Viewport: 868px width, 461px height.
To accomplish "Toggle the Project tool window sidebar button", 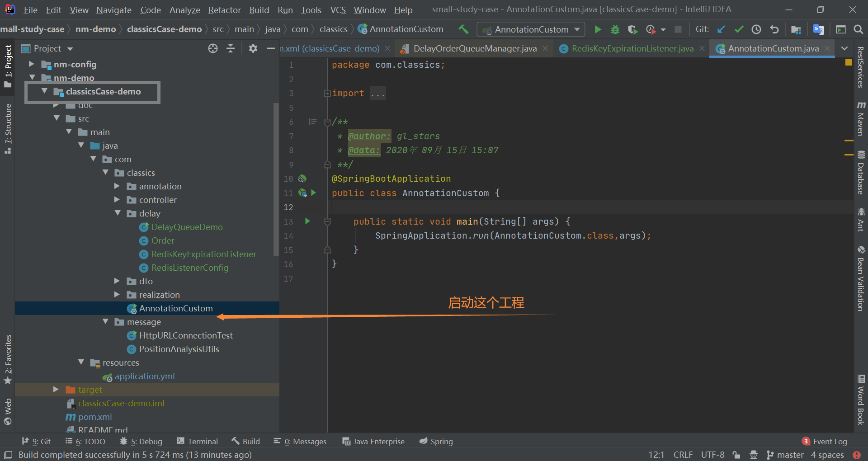I will [8, 66].
